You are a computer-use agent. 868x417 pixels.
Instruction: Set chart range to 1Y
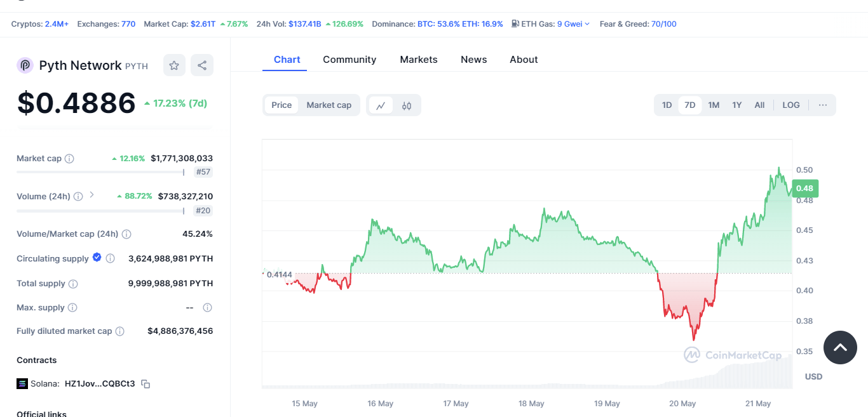pyautogui.click(x=737, y=105)
